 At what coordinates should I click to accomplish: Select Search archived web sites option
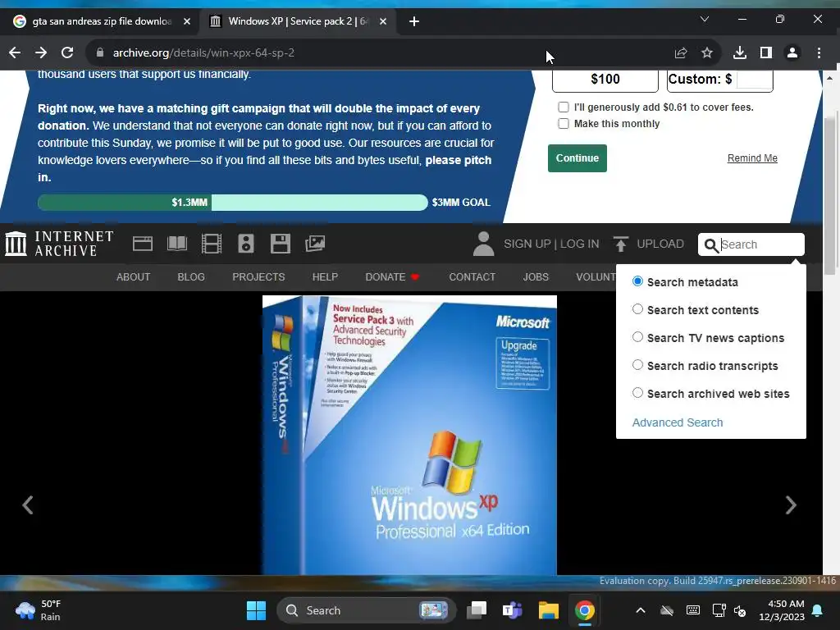tap(637, 393)
